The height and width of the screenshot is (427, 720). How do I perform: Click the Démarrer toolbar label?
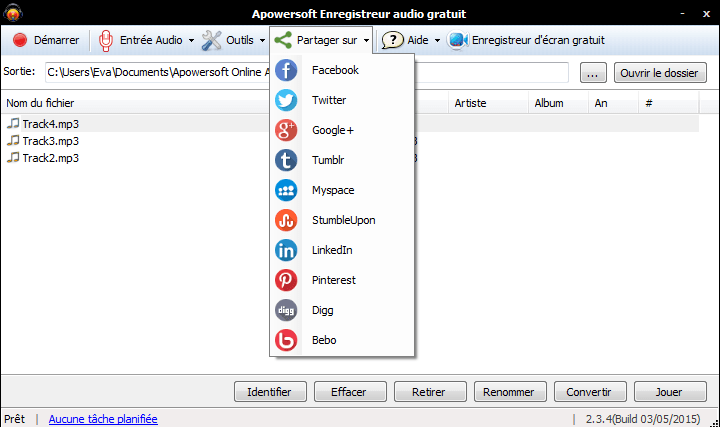[56, 40]
